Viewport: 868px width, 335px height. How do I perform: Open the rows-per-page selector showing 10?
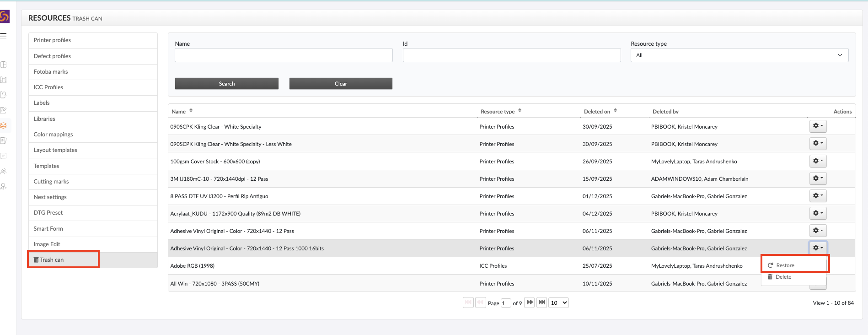click(x=558, y=303)
